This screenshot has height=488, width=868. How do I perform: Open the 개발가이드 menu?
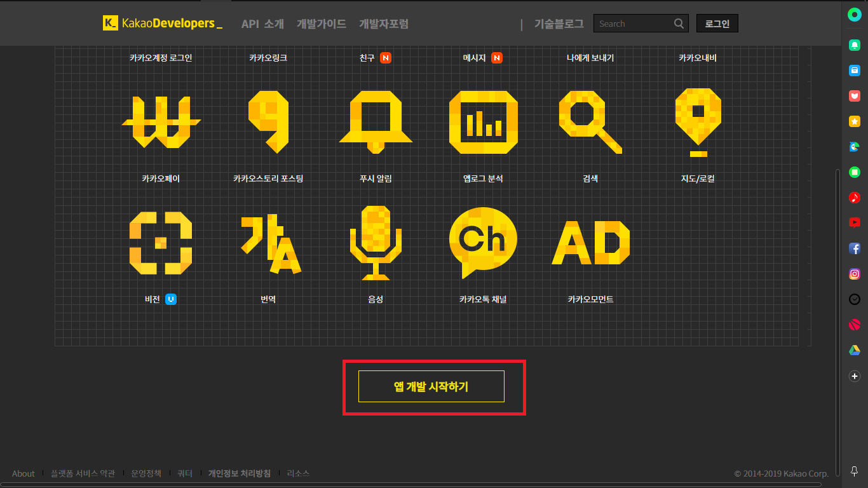pyautogui.click(x=322, y=24)
